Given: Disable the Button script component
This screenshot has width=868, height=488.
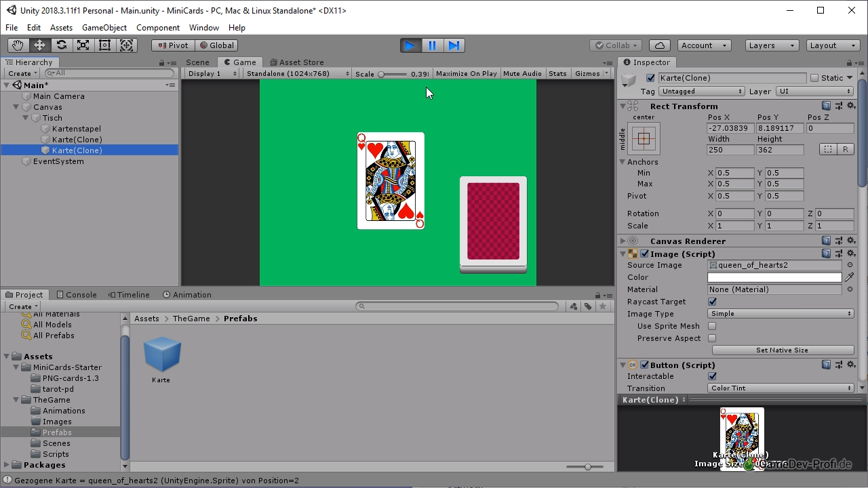Looking at the screenshot, I should (x=644, y=365).
